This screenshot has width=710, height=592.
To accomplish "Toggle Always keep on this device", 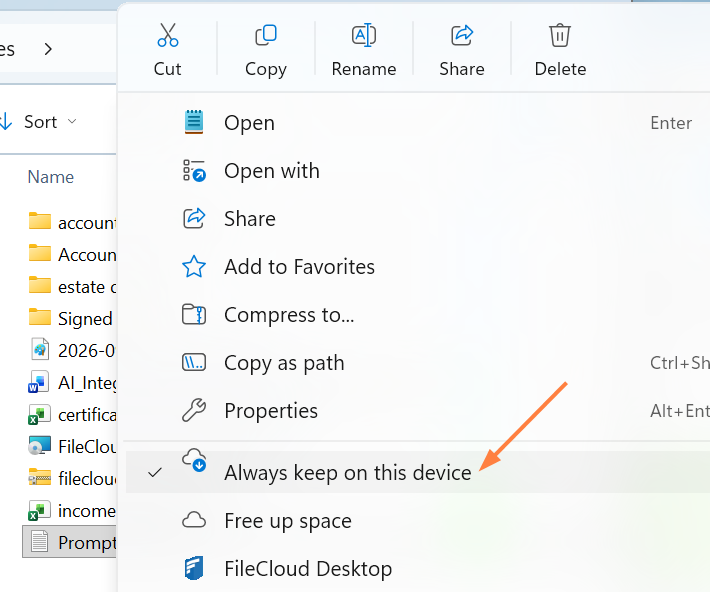I will tap(417, 472).
